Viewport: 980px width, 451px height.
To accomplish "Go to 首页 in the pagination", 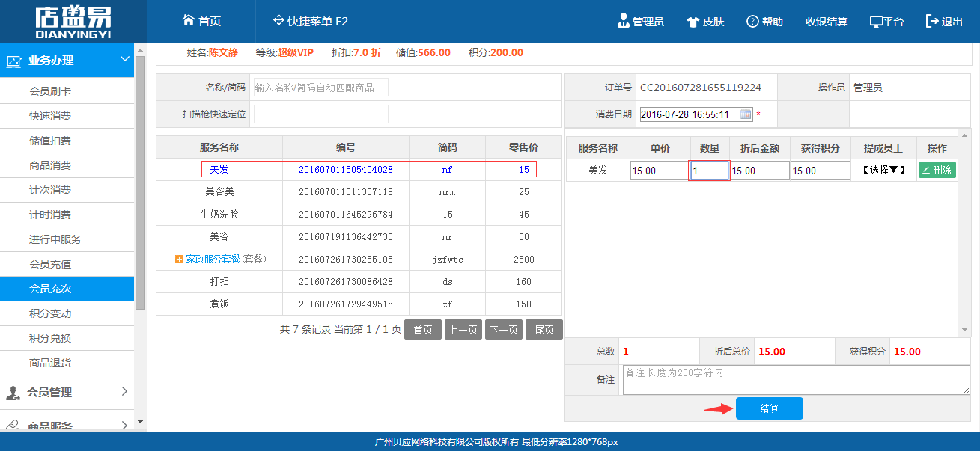I will click(423, 330).
